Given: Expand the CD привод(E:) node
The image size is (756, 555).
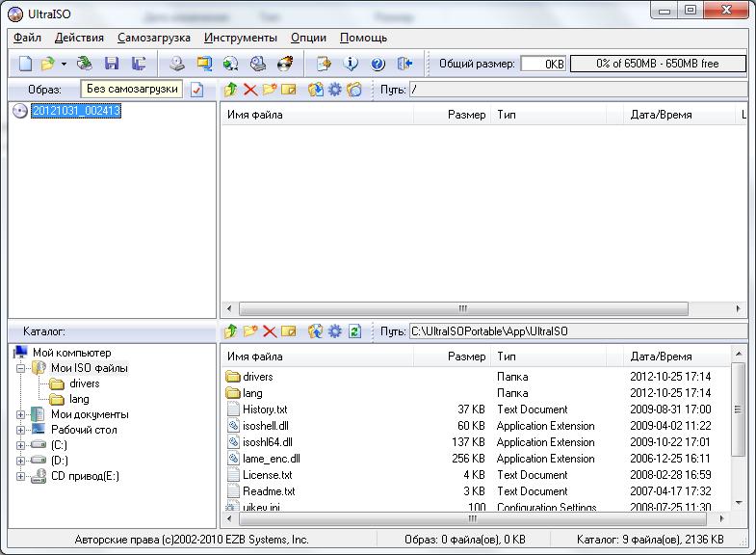Looking at the screenshot, I should pyautogui.click(x=20, y=476).
